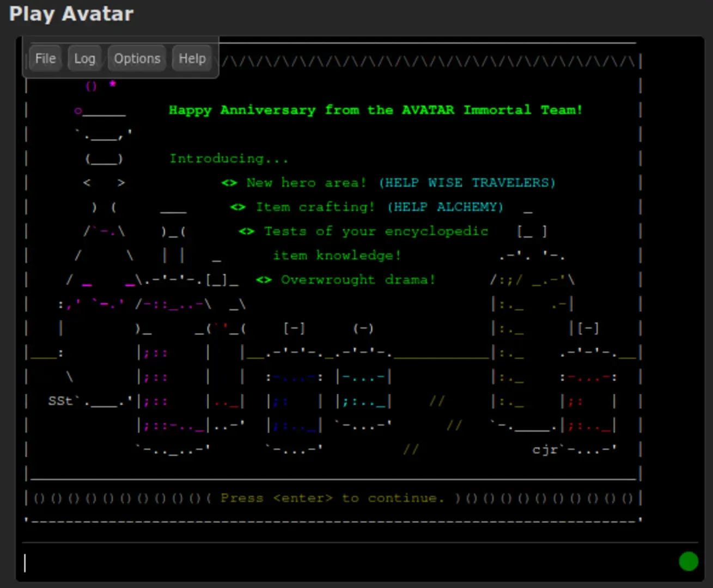Focus the command input field

pos(349,562)
